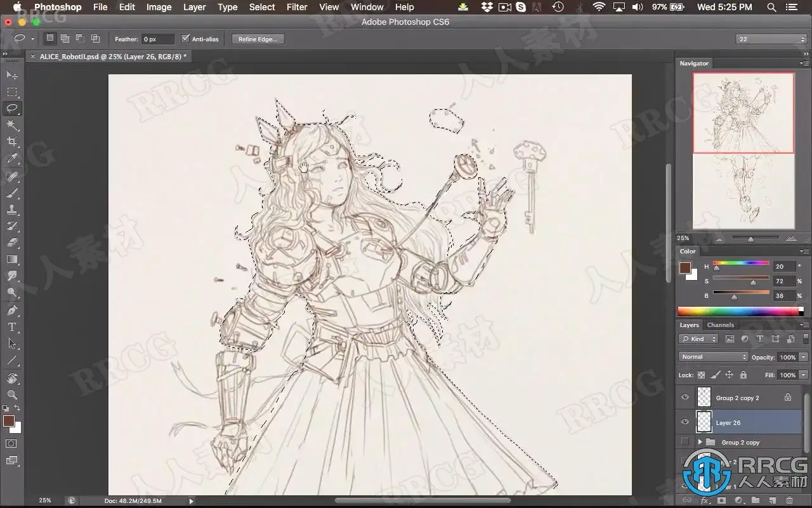This screenshot has height=508, width=812.
Task: Switch to the Channels tab
Action: coord(720,325)
